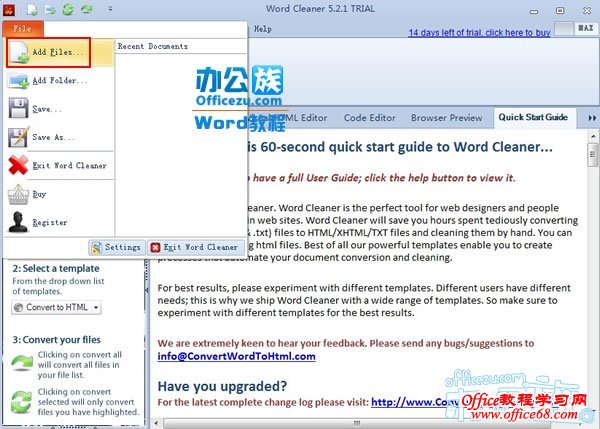
Task: Click the Register person silhouette icon
Action: pos(18,223)
